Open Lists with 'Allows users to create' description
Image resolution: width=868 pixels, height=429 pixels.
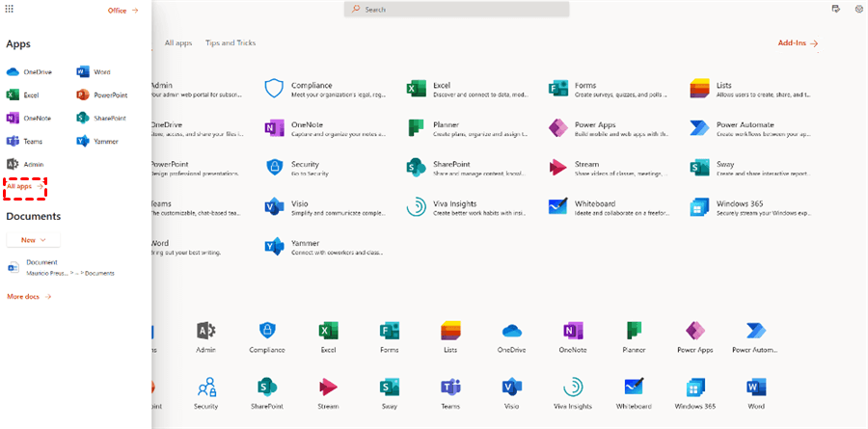click(750, 90)
